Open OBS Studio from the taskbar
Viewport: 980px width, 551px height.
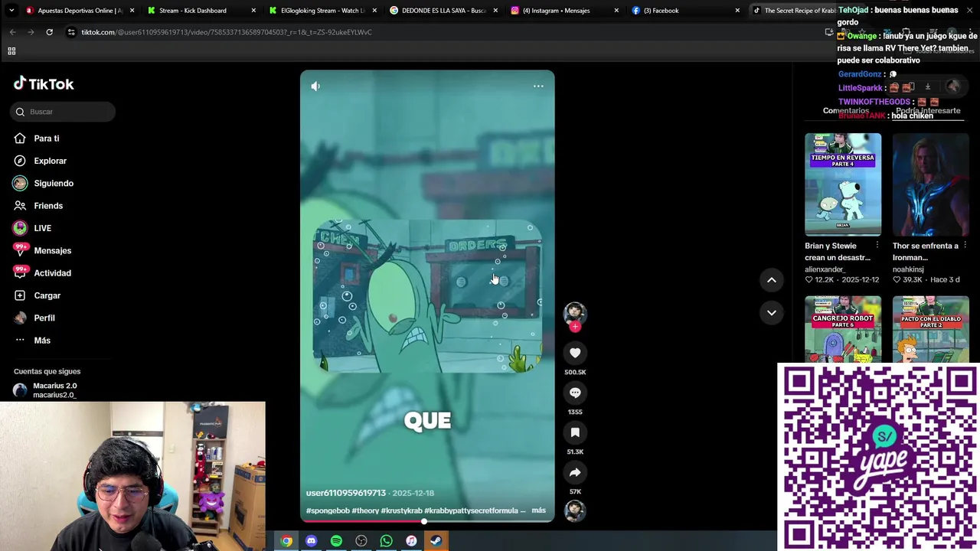click(361, 541)
